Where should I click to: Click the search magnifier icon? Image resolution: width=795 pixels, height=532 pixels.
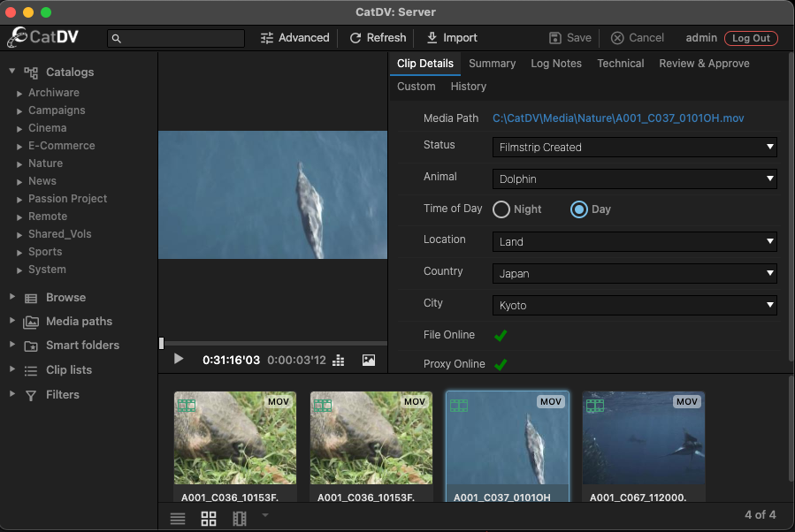(116, 39)
